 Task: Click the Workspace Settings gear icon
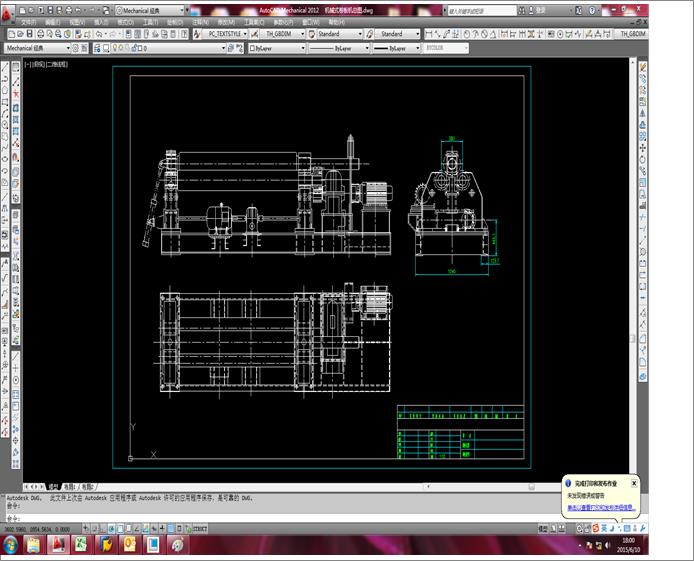76,48
